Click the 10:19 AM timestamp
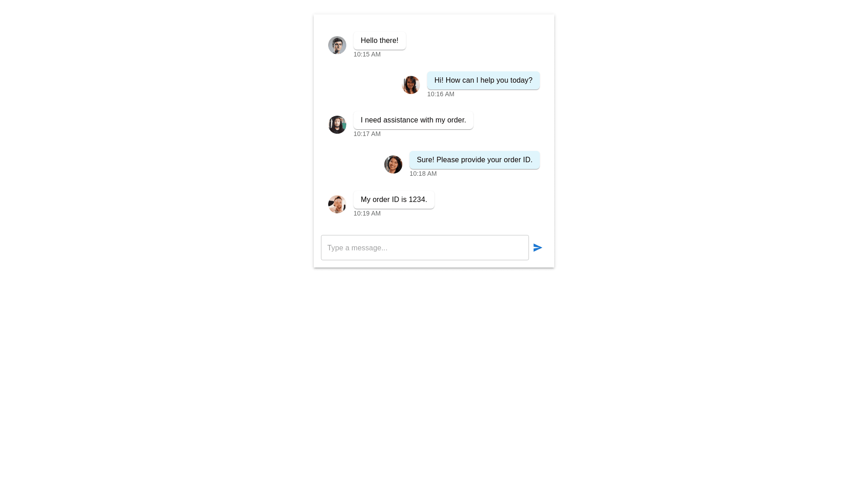This screenshot has height=488, width=868. coord(367,213)
